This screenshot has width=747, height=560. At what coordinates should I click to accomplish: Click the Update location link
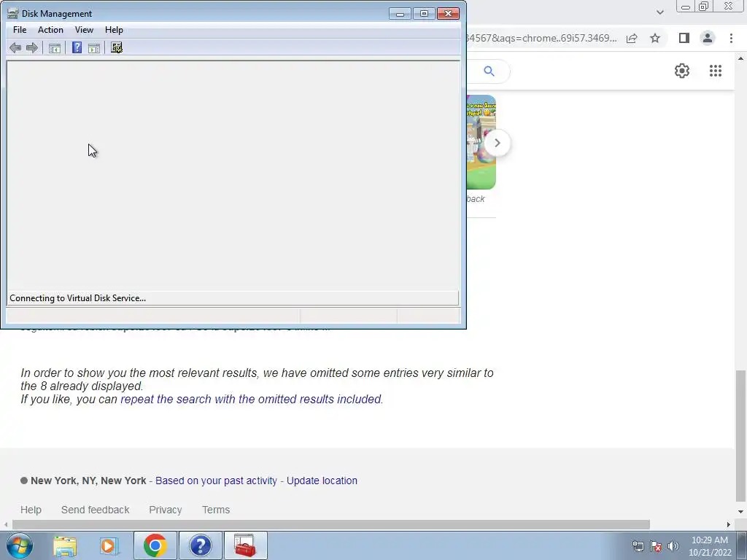pos(322,481)
